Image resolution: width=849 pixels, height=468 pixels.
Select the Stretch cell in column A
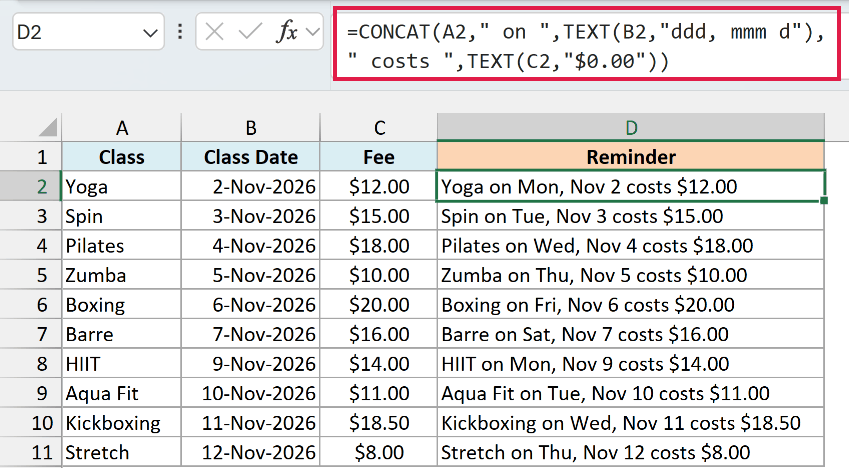[x=121, y=452]
